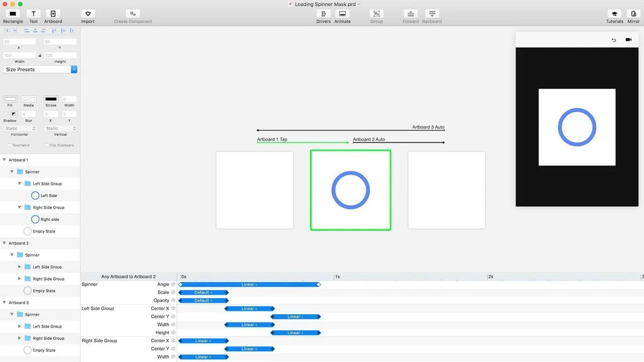Open the Stroke color well
The height and width of the screenshot is (362, 644).
(x=51, y=99)
